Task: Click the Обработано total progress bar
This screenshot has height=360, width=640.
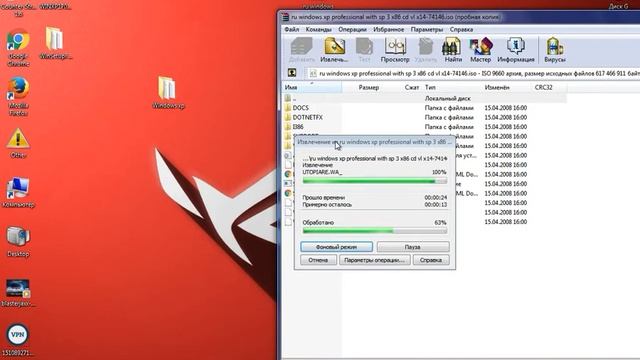Action: coord(374,231)
